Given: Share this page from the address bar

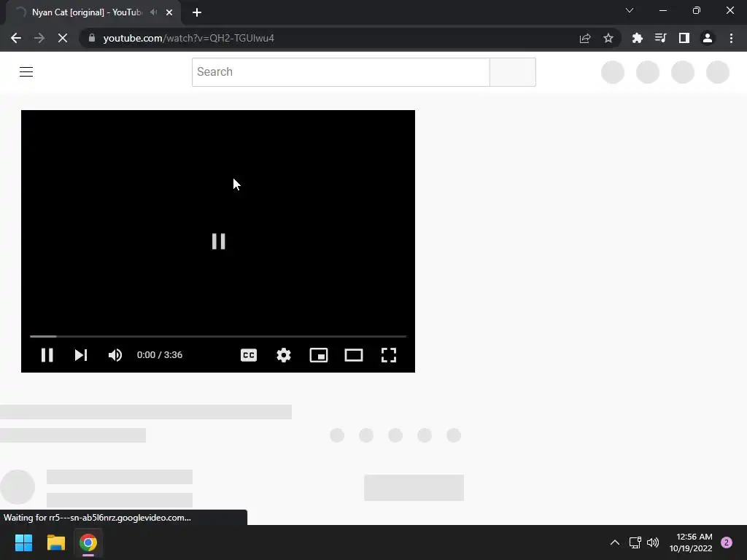Looking at the screenshot, I should click(x=585, y=38).
